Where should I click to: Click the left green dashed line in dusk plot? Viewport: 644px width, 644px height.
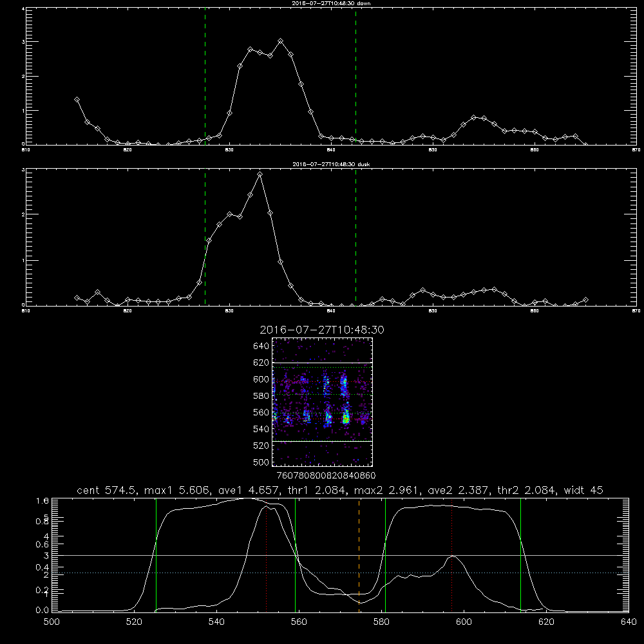205,238
